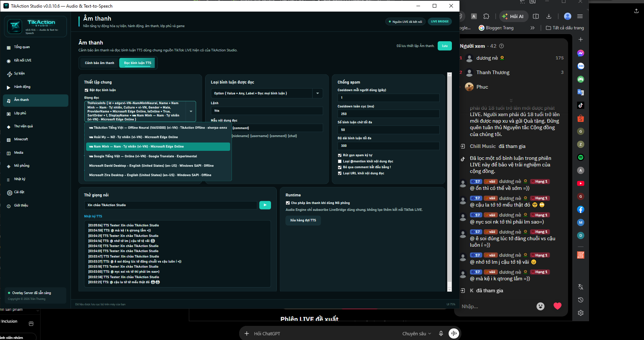644x340 pixels.
Task: Click the TikAction Studio logo
Action: coord(15,26)
